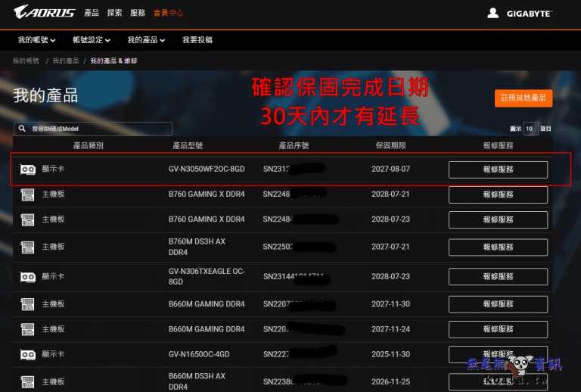Click graphics card icon for GV-N1650OC-4GD

coord(28,355)
